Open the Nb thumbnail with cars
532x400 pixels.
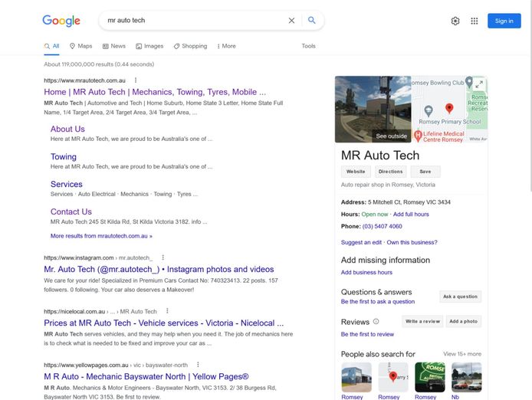tap(467, 377)
